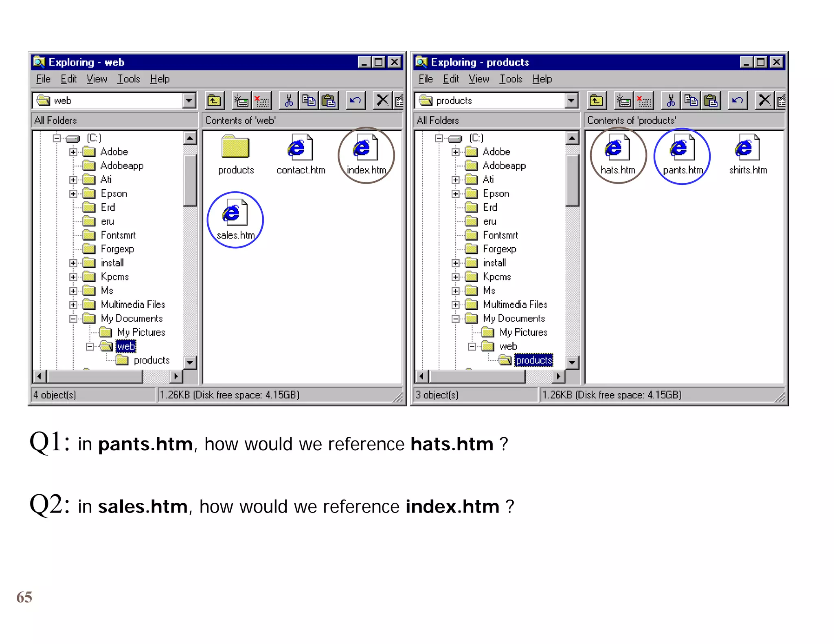Click Cut scissors icon in web window

[x=289, y=101]
